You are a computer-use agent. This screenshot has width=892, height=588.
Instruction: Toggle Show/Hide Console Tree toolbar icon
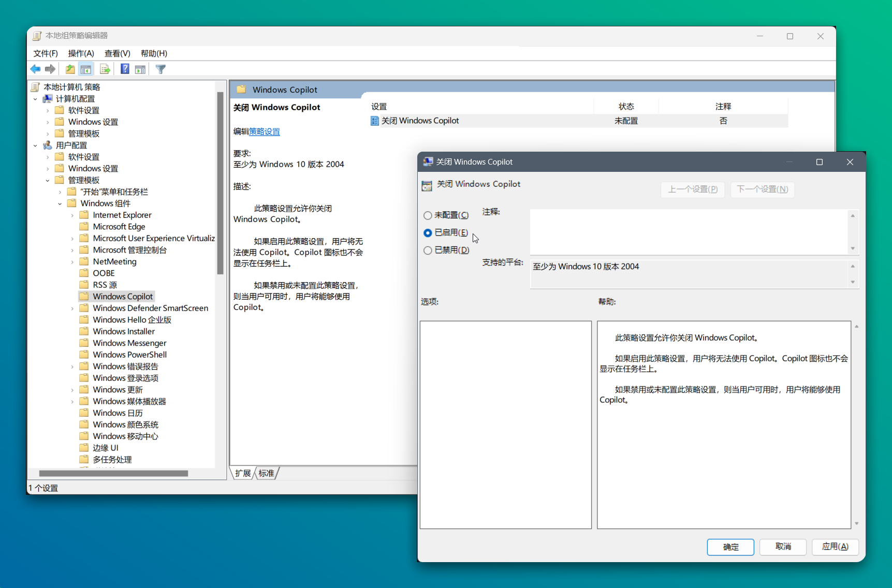[x=86, y=69]
